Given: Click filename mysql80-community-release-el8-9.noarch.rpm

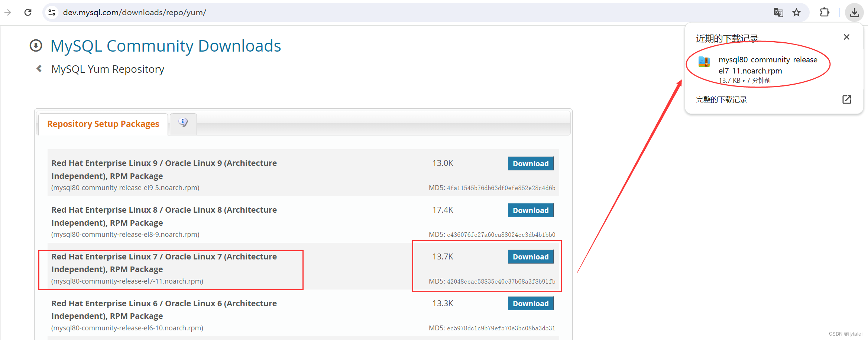Looking at the screenshot, I should pos(125,235).
